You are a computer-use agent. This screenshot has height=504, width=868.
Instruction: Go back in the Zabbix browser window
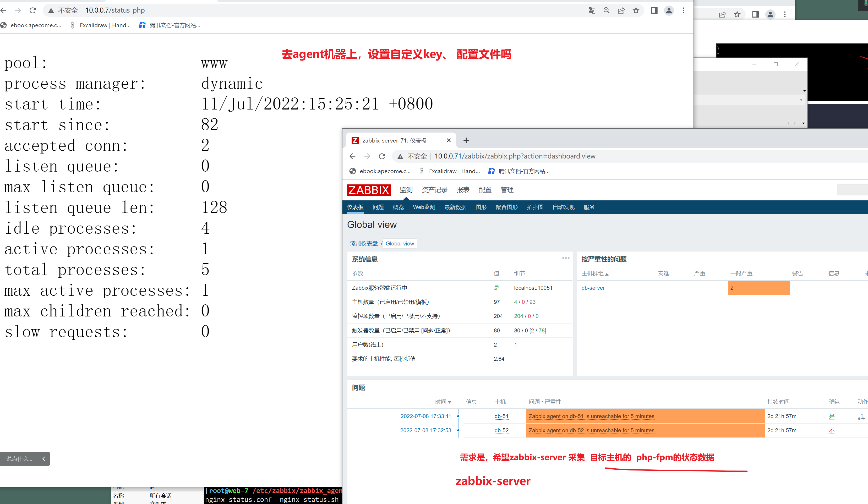[x=352, y=156]
